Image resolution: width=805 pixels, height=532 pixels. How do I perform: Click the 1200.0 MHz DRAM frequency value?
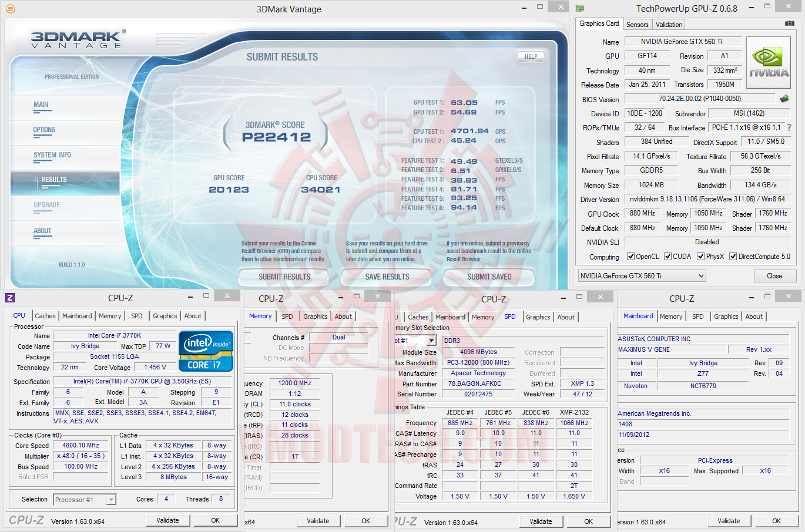pos(295,383)
